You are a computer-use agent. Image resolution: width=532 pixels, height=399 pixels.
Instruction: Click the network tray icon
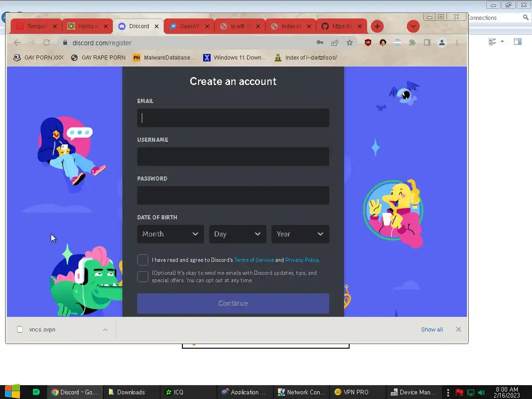coord(471,393)
